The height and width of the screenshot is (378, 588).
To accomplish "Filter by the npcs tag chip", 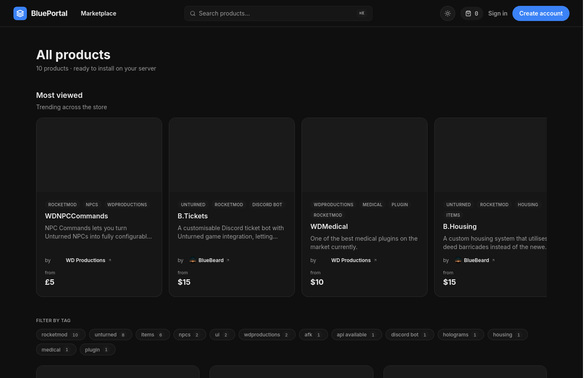I will 190,335.
